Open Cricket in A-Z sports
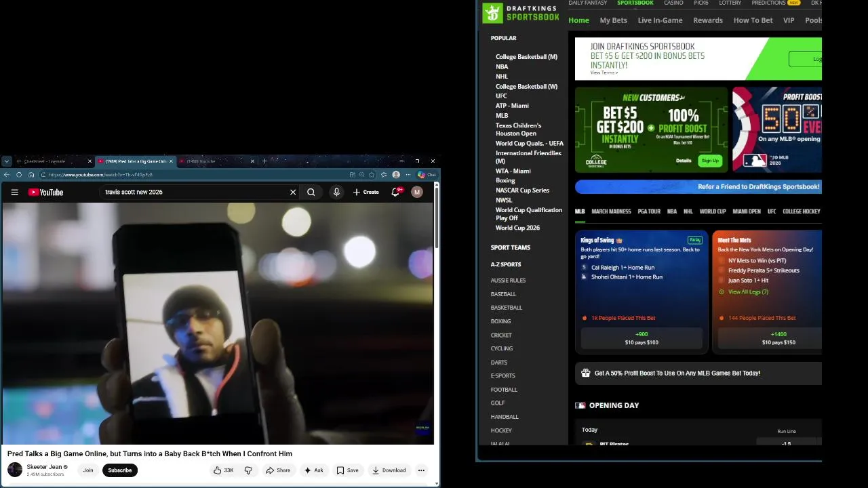Viewport: 868px width, 488px height. click(501, 335)
